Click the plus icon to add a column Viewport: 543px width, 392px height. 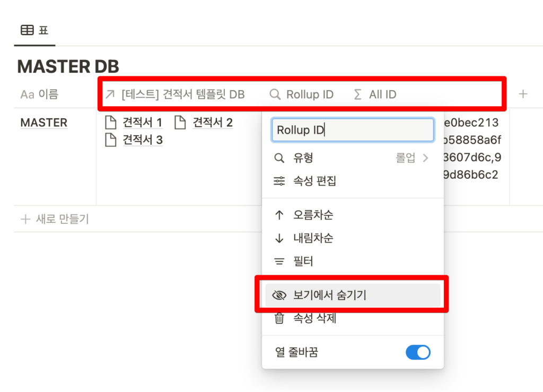(523, 94)
